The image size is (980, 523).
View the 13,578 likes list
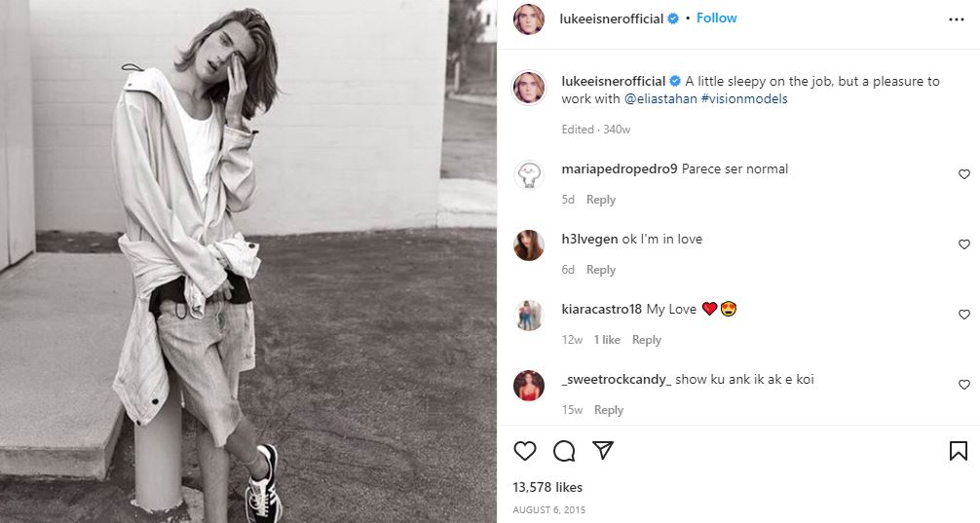tap(547, 487)
